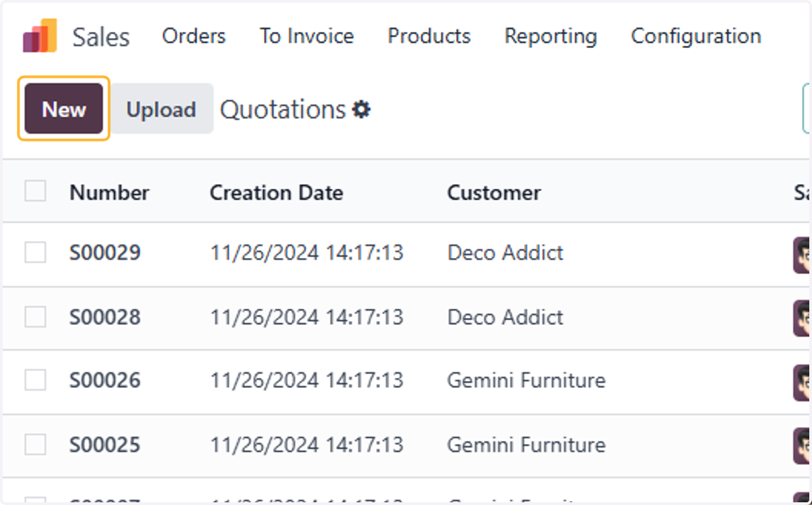
Task: Click salesperson avatar for order S00026
Action: 802,382
